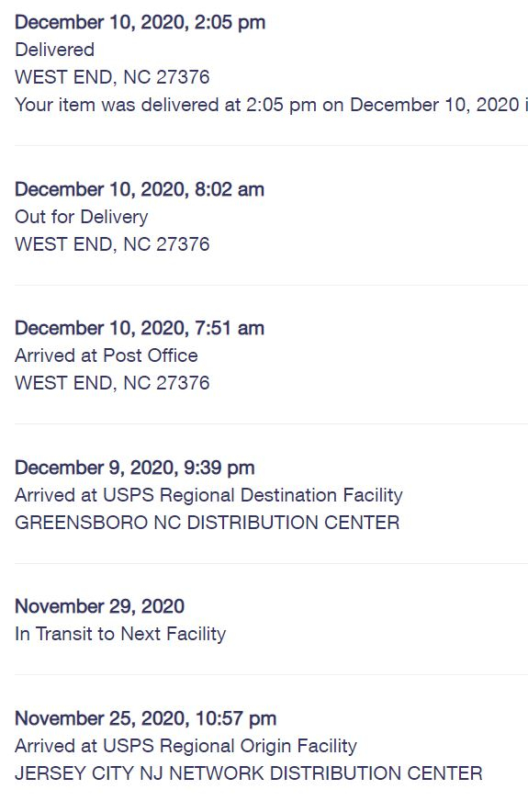Select the Delivered status text
The height and width of the screenshot is (812, 528).
tap(54, 50)
